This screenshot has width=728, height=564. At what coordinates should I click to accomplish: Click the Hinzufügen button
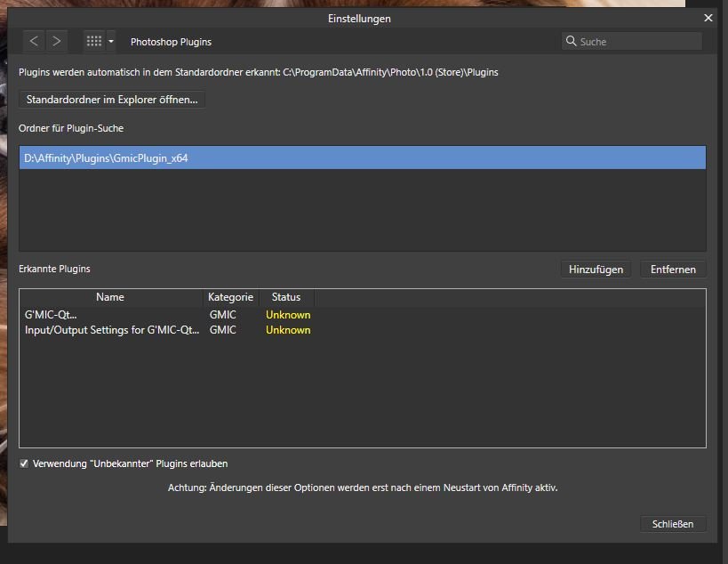(x=596, y=270)
